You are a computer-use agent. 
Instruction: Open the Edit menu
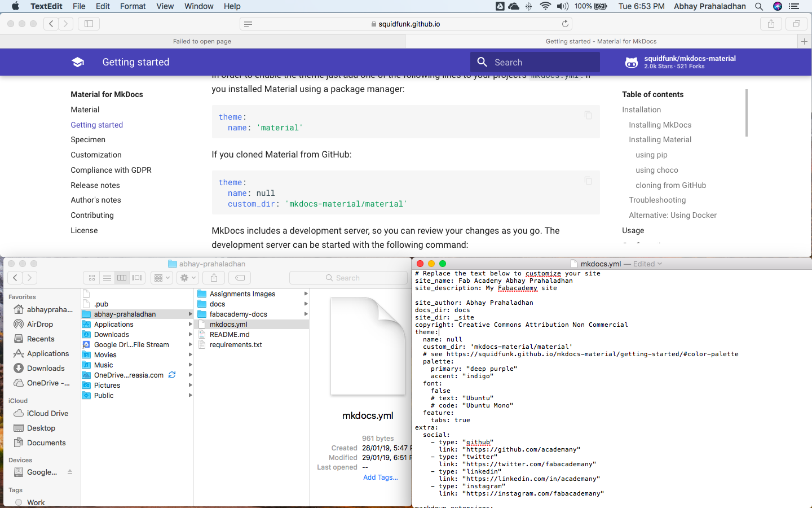103,6
